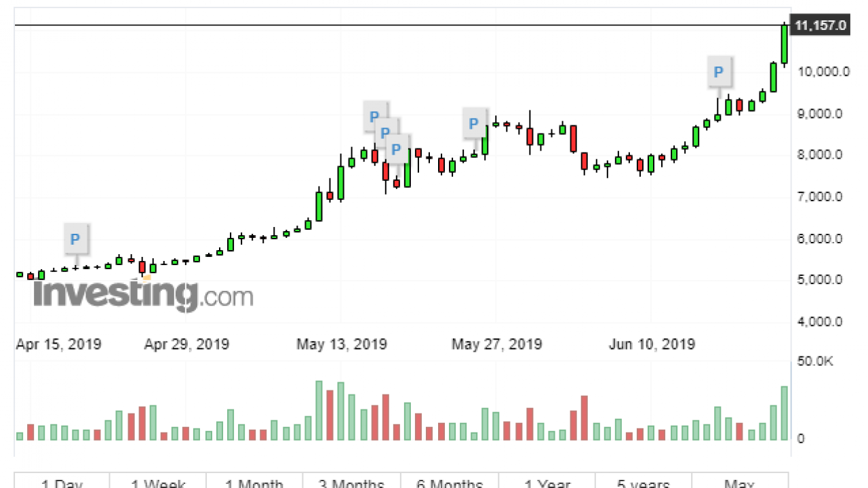Show the 1 Year chart range
This screenshot has width=868, height=488.
pos(547,482)
